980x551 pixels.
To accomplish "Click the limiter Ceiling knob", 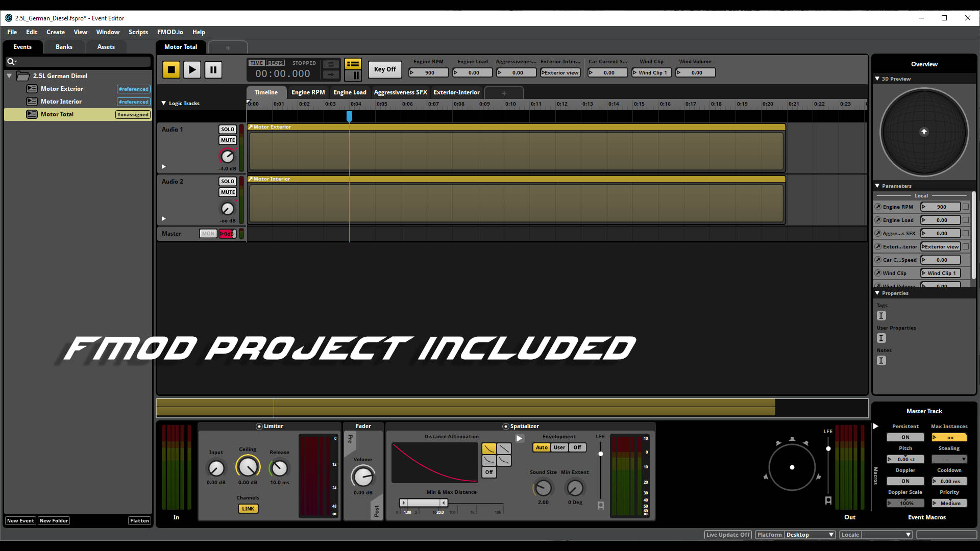I will pos(248,467).
